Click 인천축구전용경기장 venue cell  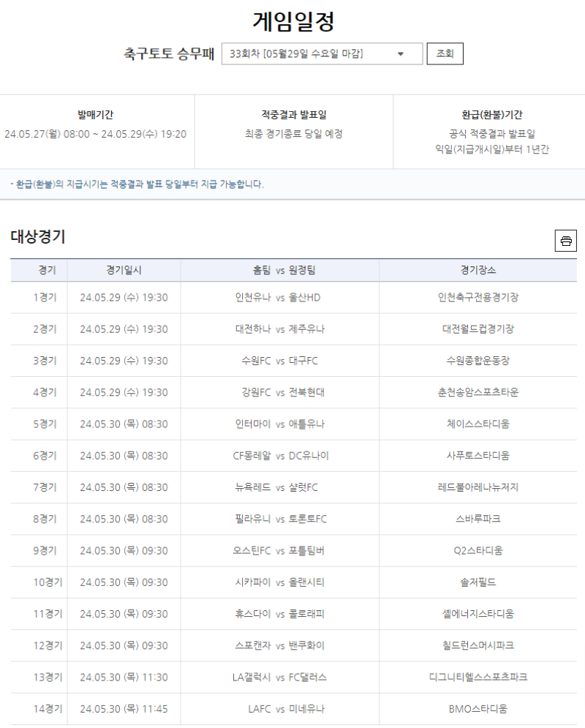[x=478, y=298]
